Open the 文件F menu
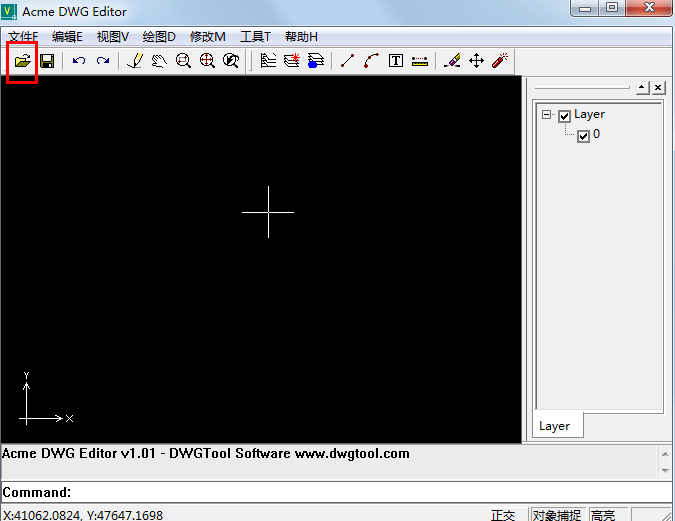Viewport: 675px width, 521px height. point(23,37)
